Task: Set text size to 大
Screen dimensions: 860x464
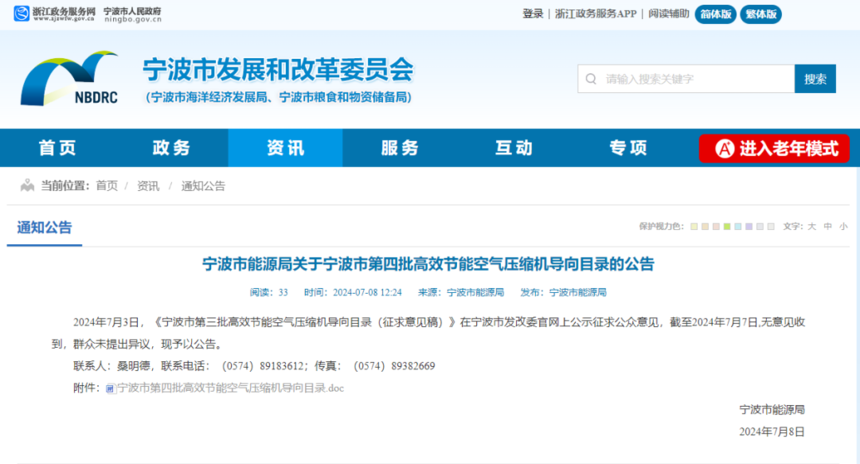Action: (812, 227)
